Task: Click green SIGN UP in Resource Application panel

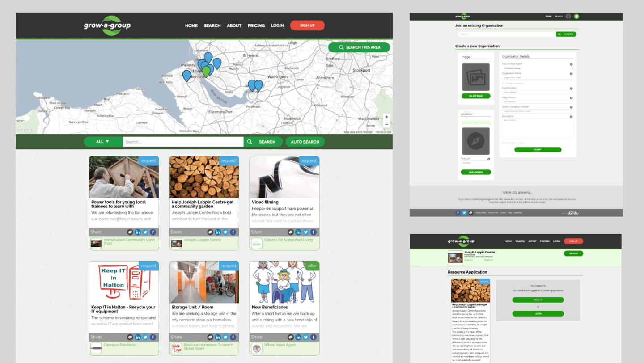Action: (538, 300)
